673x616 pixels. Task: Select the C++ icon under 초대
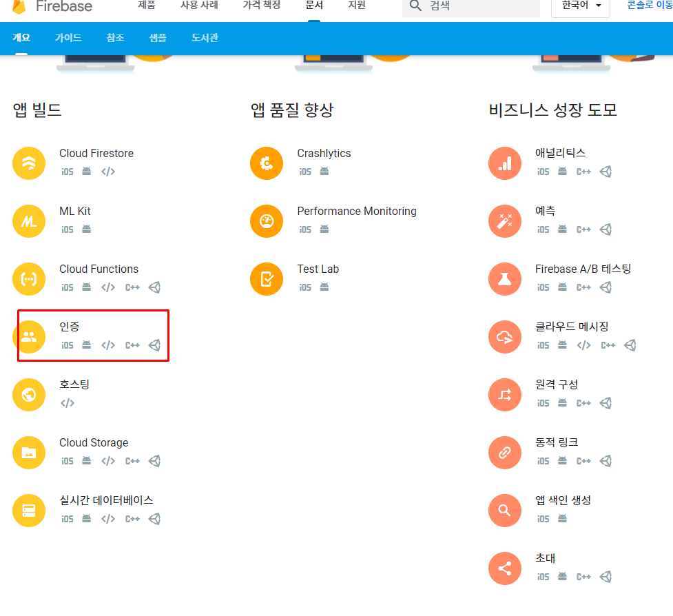click(x=583, y=577)
